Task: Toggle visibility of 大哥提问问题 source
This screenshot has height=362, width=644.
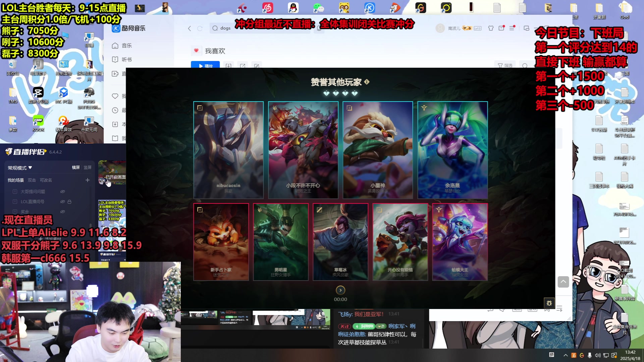Action: click(62, 191)
